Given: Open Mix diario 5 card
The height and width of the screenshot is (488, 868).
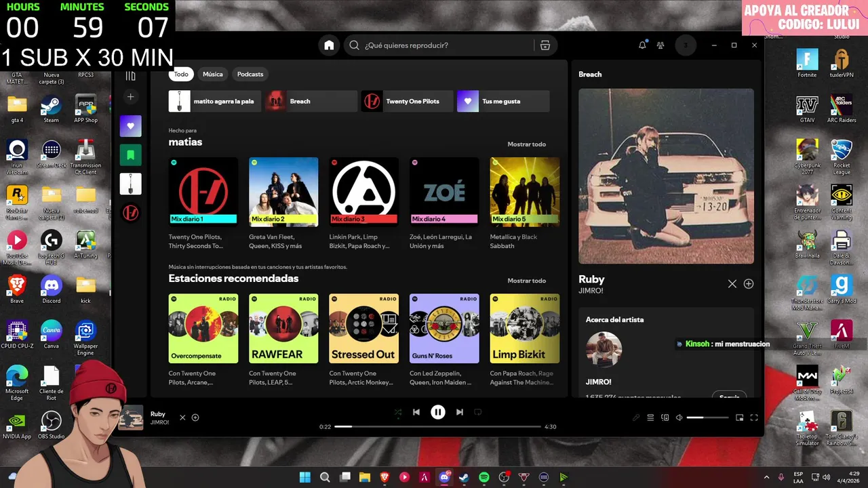Looking at the screenshot, I should (x=525, y=203).
